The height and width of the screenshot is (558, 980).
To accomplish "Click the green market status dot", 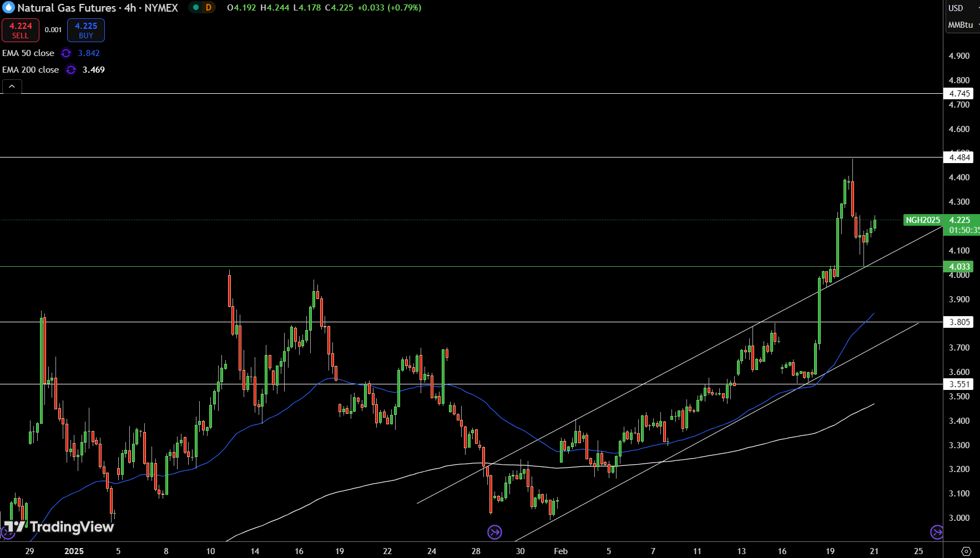I will (195, 7).
